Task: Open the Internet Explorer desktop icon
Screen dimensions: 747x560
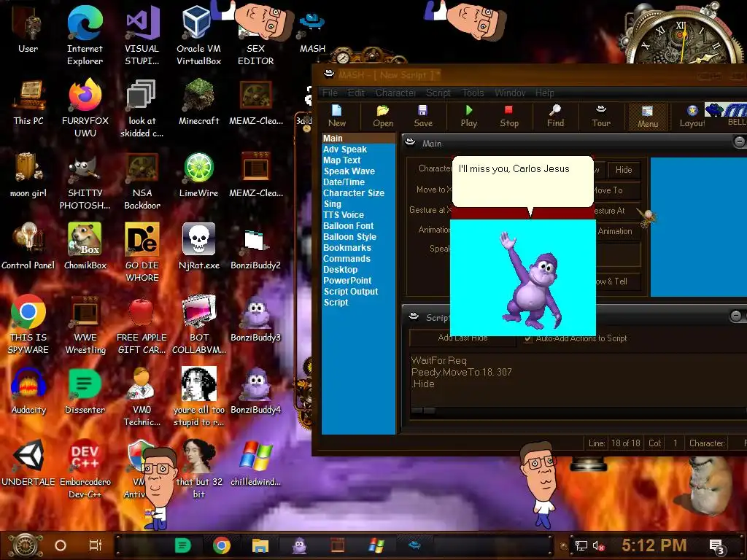Action: (85, 36)
